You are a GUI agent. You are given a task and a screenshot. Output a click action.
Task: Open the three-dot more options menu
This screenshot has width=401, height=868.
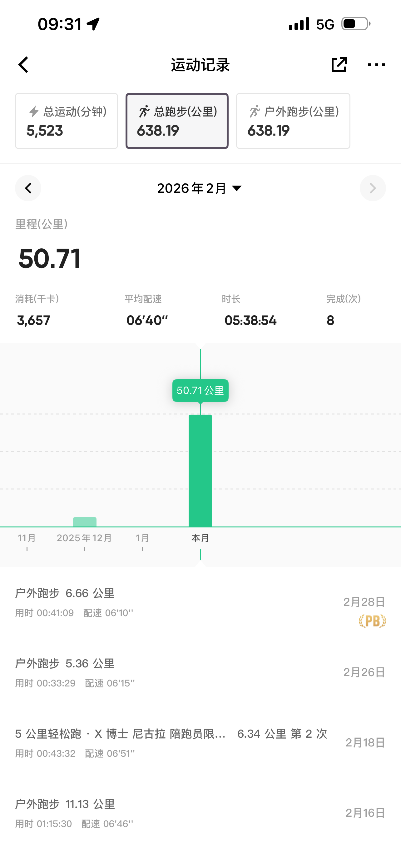pos(376,65)
